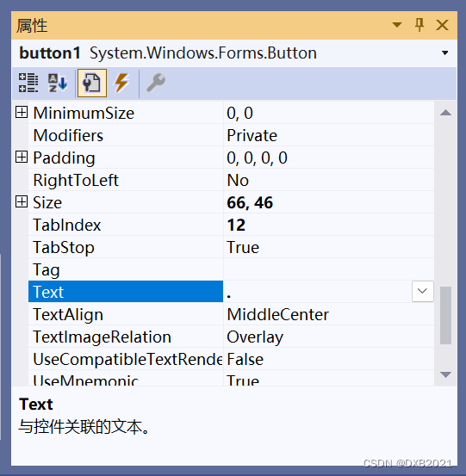Screen dimensions: 466x476
Task: Click the empty Tag value field
Action: tap(329, 269)
